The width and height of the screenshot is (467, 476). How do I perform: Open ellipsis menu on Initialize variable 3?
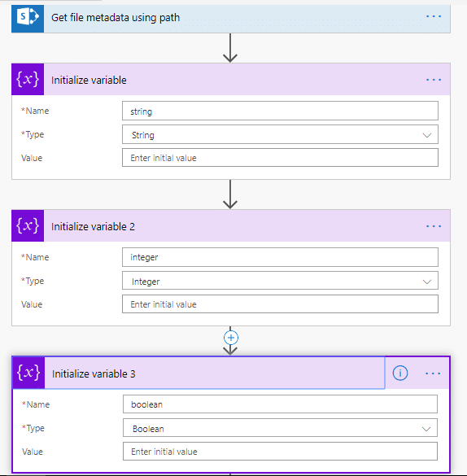[x=433, y=373]
